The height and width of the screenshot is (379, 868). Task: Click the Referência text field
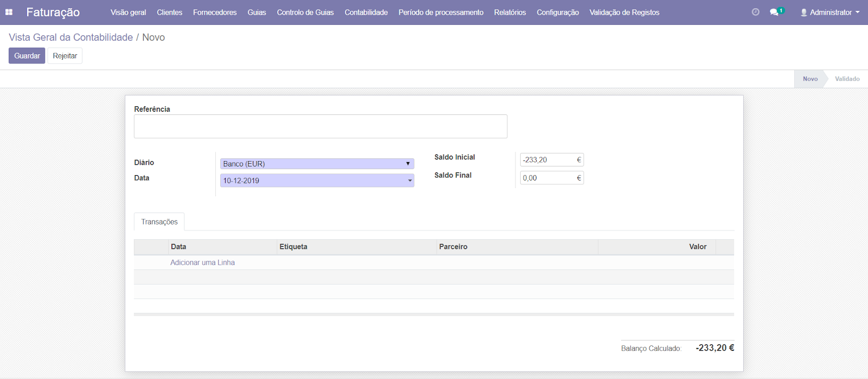[320, 126]
